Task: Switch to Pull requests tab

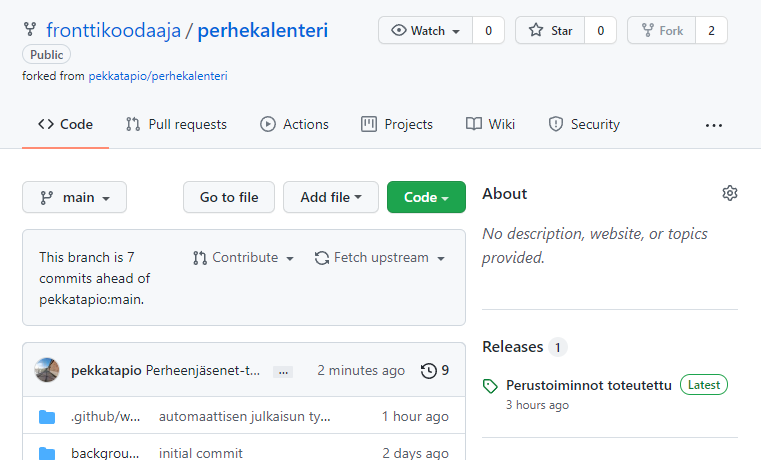Action: click(176, 124)
